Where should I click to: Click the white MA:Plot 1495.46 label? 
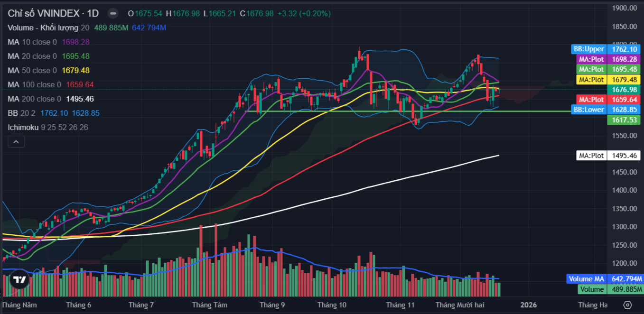click(608, 156)
